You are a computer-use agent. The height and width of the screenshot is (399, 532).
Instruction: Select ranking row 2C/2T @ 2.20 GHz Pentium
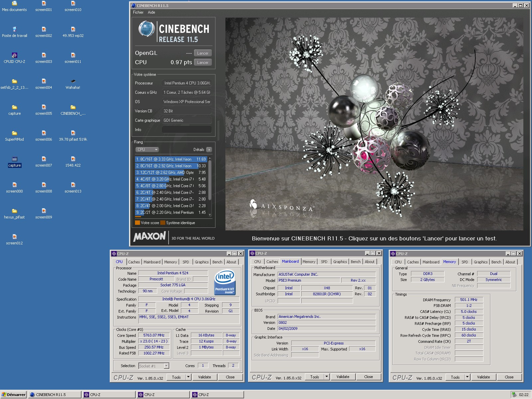tap(171, 212)
